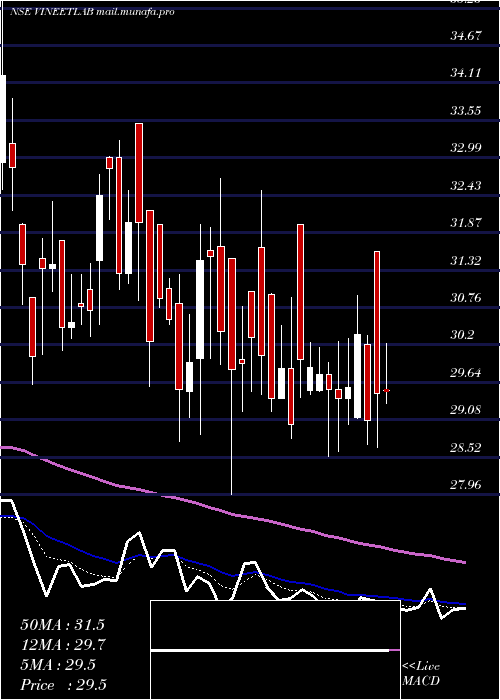This screenshot has height=700, width=500.
Task: Click the 5MA : 29.5 readout
Action: pyautogui.click(x=58, y=665)
